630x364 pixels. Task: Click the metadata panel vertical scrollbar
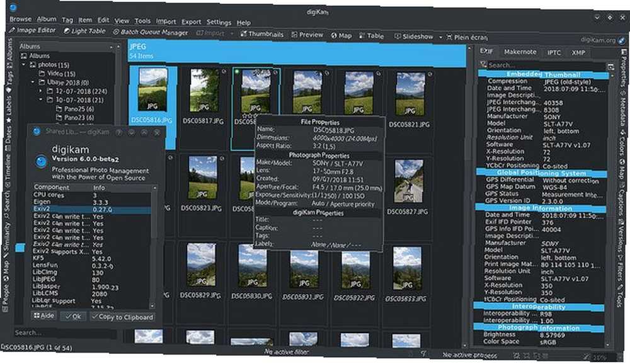click(610, 209)
